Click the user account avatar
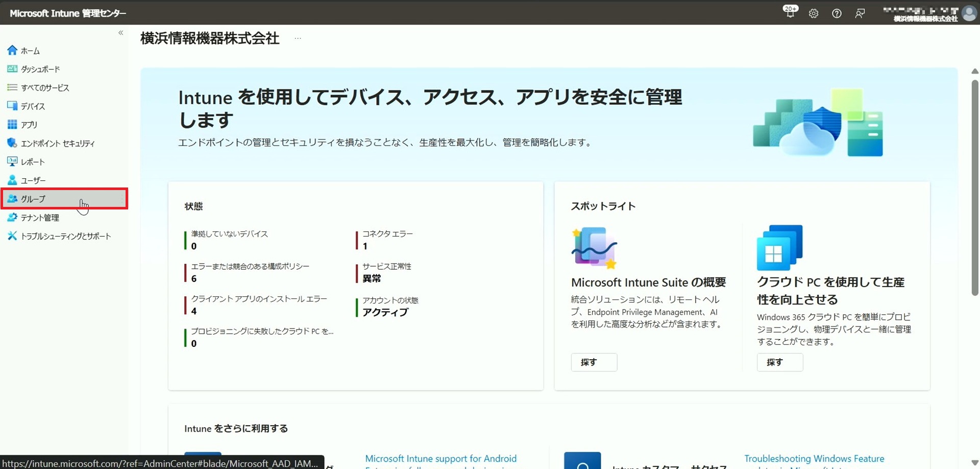This screenshot has height=469, width=980. [969, 13]
